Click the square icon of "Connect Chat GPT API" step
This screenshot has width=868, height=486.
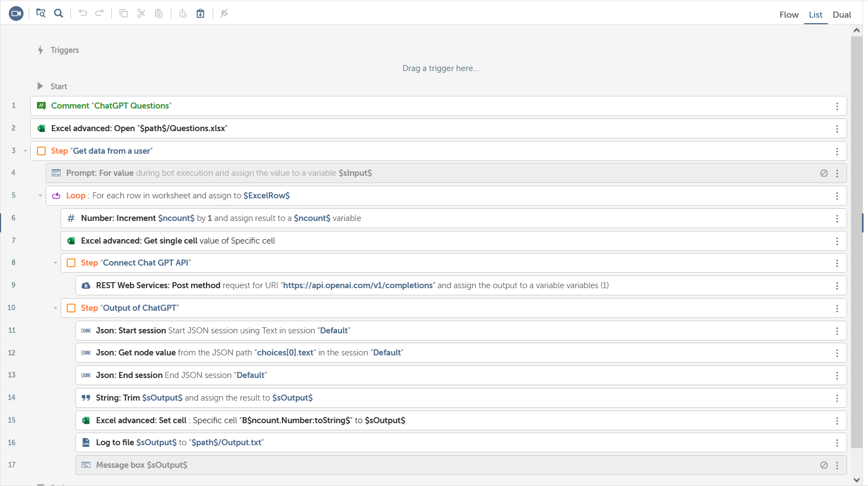[71, 263]
